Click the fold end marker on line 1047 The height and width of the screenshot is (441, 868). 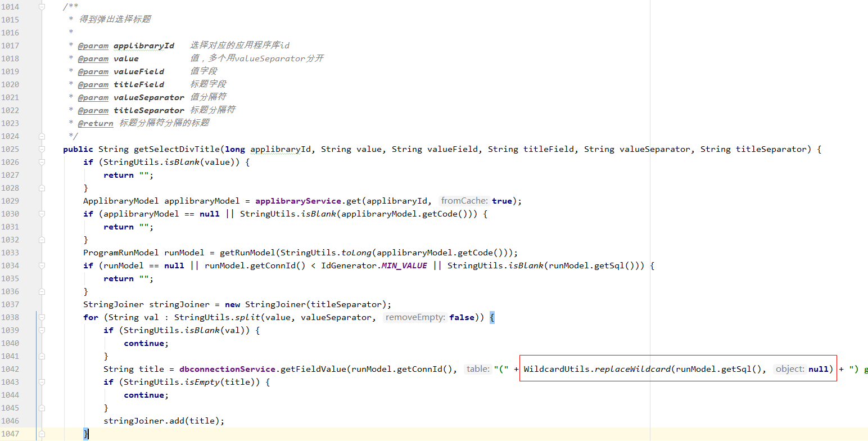[42, 434]
